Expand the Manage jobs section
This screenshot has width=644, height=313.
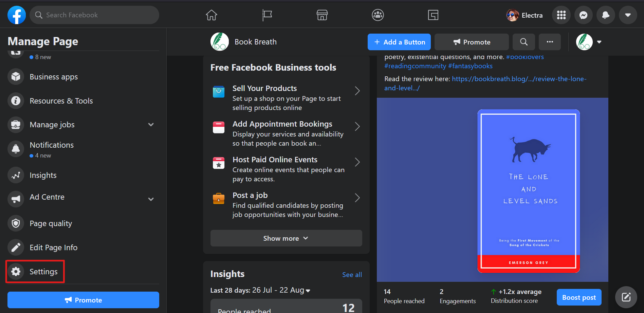151,125
